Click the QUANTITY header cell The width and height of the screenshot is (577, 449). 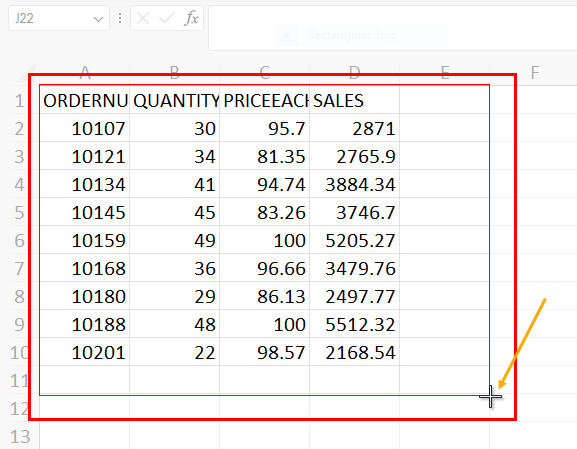coord(175,100)
